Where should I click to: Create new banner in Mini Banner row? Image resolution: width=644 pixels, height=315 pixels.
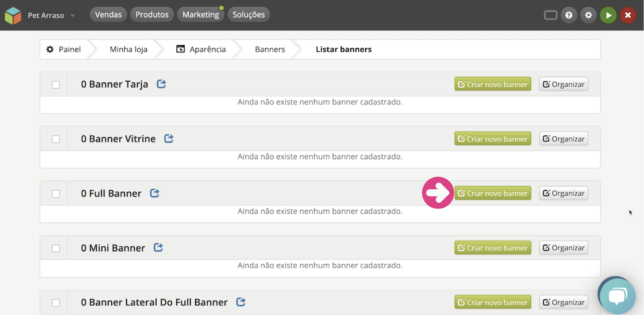tap(493, 248)
